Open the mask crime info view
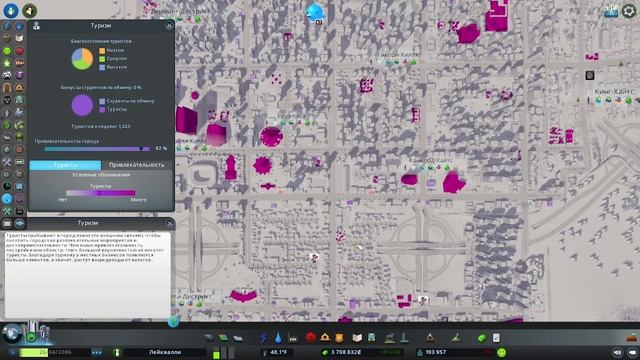Image resolution: width=640 pixels, height=360 pixels. coord(7,100)
